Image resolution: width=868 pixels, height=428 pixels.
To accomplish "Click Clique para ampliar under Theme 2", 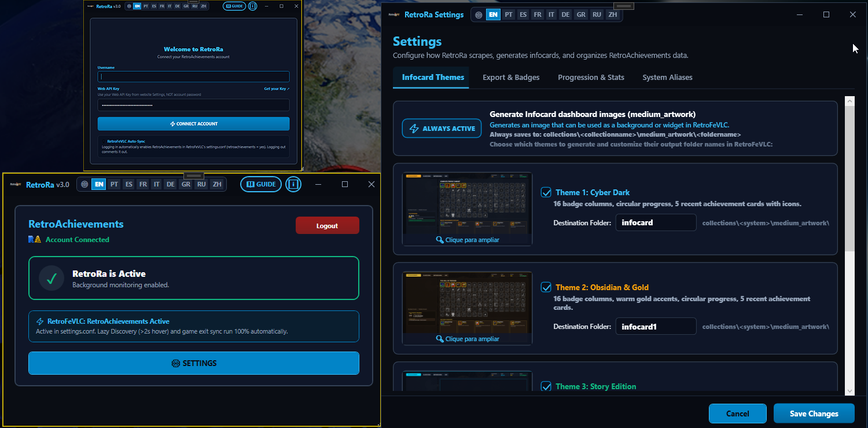I will [472, 339].
